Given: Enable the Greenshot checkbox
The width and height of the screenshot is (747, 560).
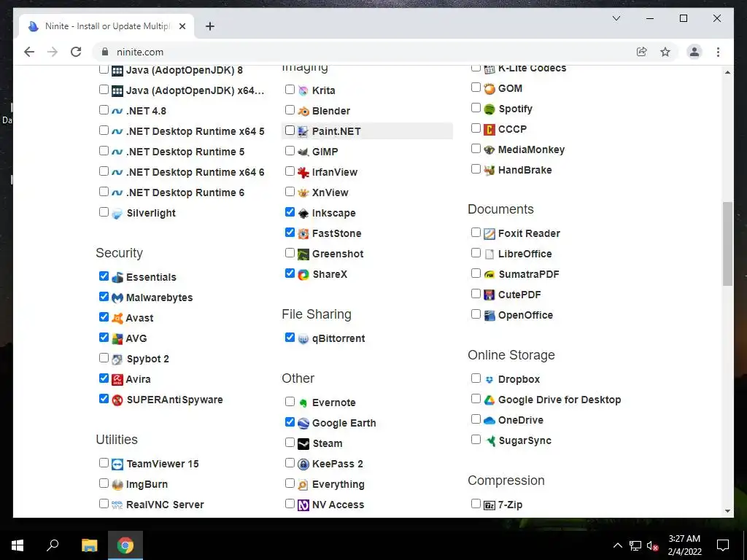Looking at the screenshot, I should [290, 253].
